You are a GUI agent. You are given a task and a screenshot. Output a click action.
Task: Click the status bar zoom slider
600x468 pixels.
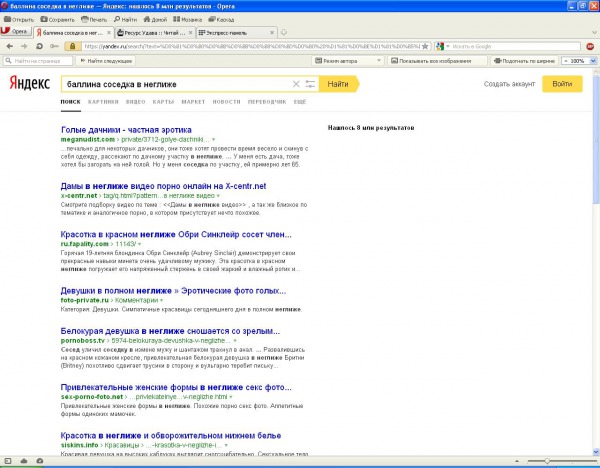562,461
